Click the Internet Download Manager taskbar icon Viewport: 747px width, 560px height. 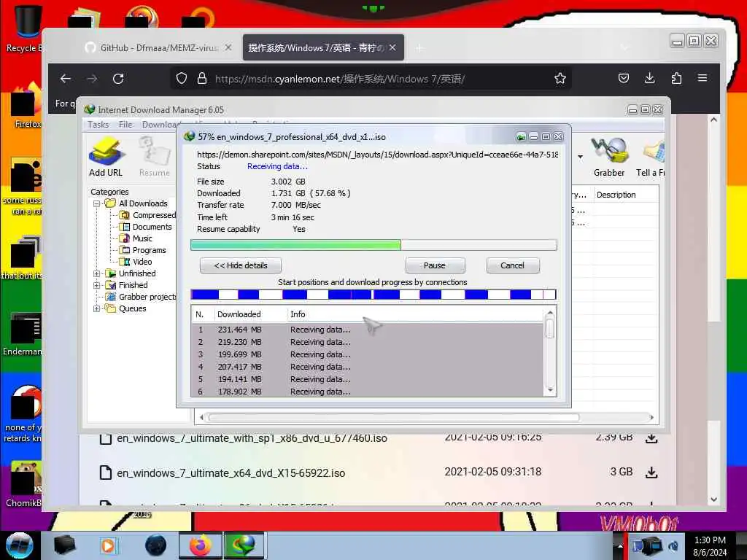tap(243, 545)
